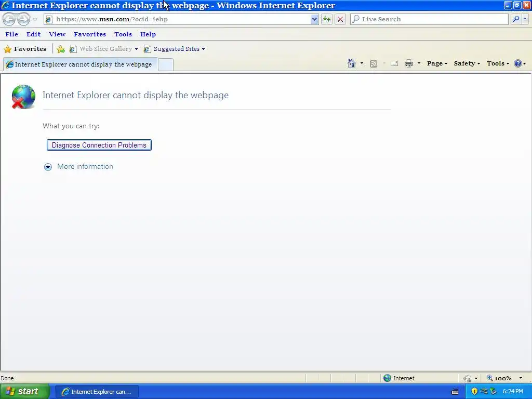
Task: Open the View menu
Action: (57, 34)
